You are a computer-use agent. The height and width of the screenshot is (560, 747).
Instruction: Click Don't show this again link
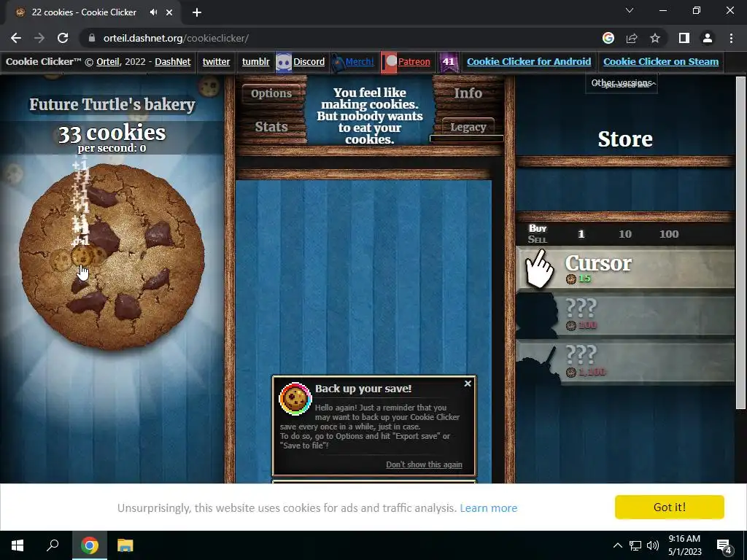point(424,464)
